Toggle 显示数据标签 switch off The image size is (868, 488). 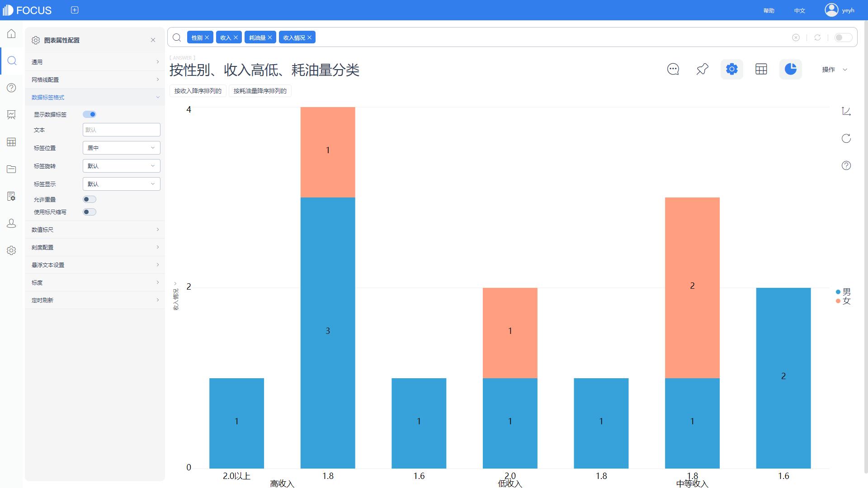90,114
